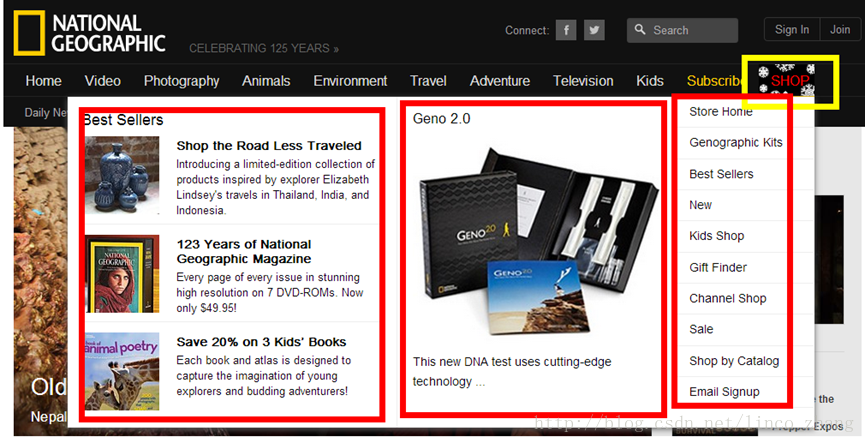Click the National Geographic yellow frame logo
Image resolution: width=865 pixels, height=443 pixels.
(29, 33)
